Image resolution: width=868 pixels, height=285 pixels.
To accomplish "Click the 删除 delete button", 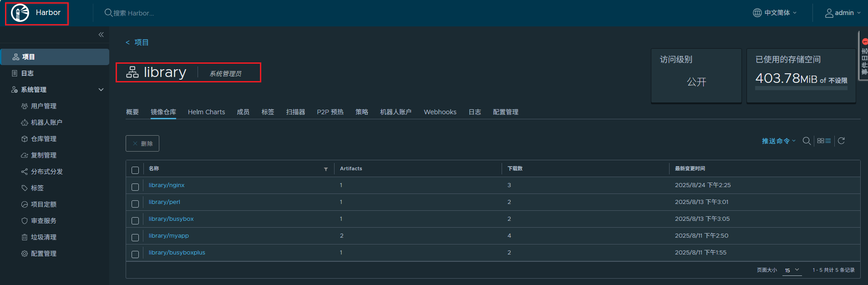I will coord(142,143).
